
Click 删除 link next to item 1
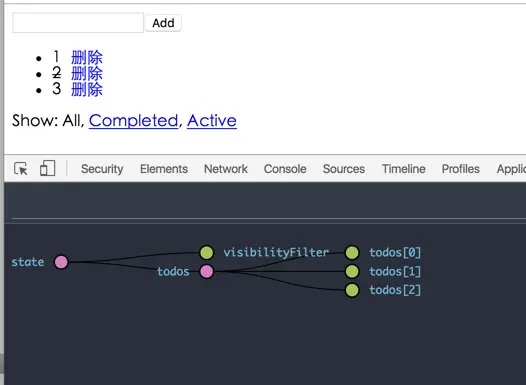coord(87,57)
